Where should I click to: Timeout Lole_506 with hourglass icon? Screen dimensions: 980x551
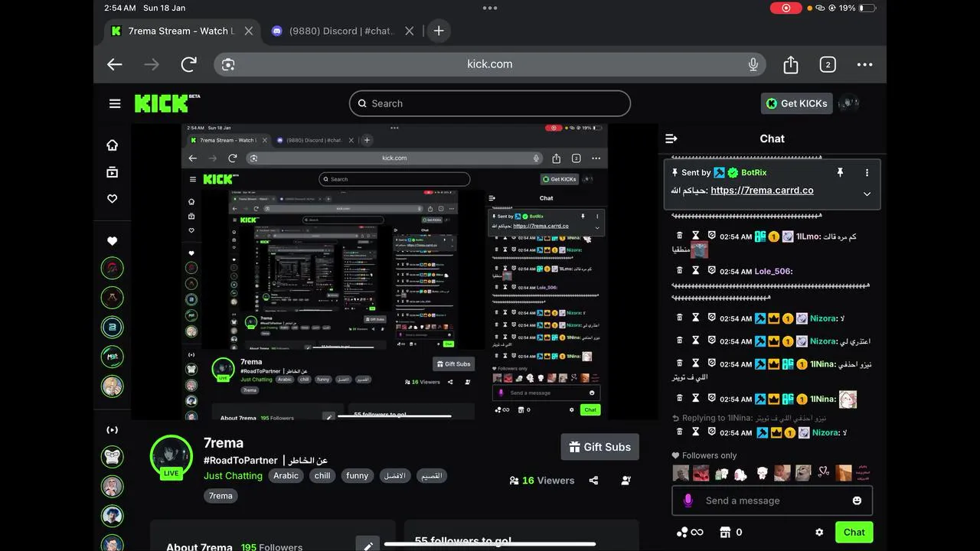tap(696, 270)
